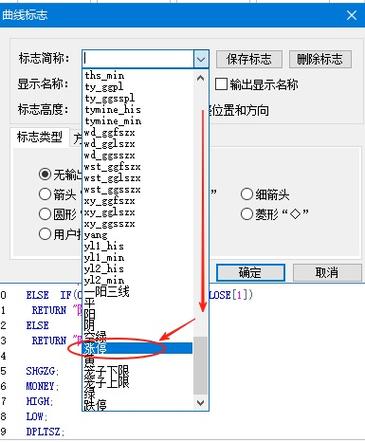Image resolution: width=365 pixels, height=442 pixels.
Task: Click ELSE IF in the code editor
Action: click(x=49, y=295)
